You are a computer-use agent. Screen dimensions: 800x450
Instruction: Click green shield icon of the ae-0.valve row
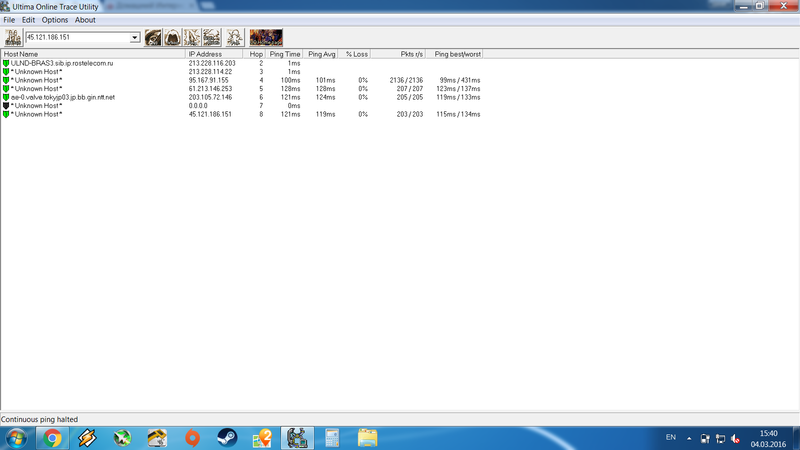[x=6, y=97]
